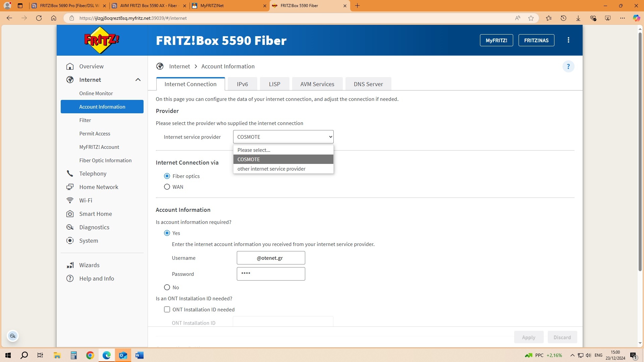This screenshot has width=644, height=362.
Task: Click the Internet globe icon in sidebar
Action: (70, 80)
